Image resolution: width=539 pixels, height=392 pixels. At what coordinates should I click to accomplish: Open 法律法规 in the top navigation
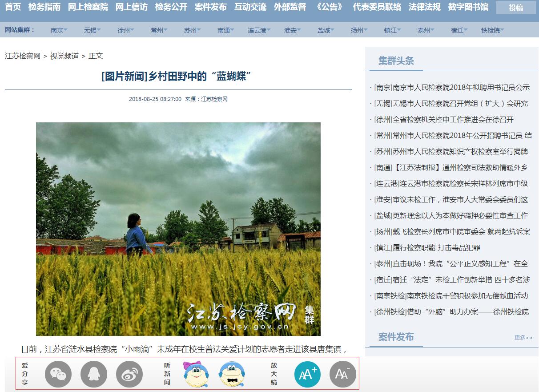425,7
